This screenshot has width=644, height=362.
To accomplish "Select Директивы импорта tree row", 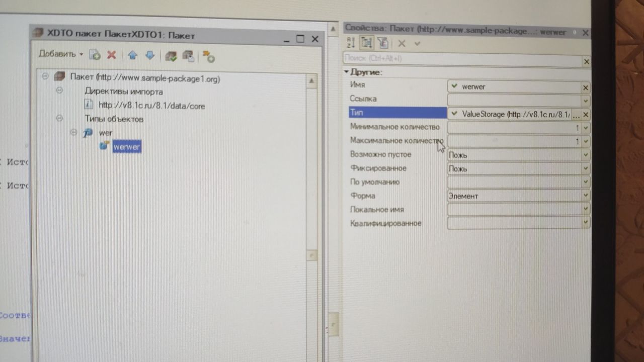I will coord(124,92).
